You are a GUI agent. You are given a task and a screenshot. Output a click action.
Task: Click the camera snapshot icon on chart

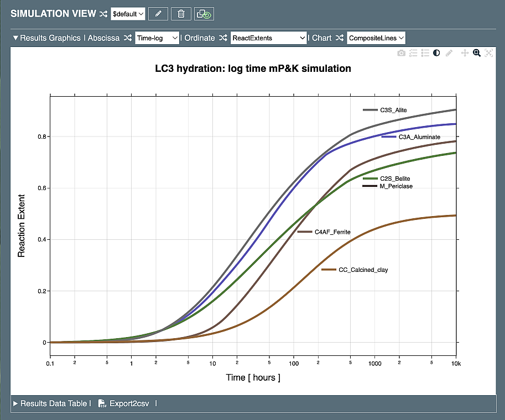402,53
